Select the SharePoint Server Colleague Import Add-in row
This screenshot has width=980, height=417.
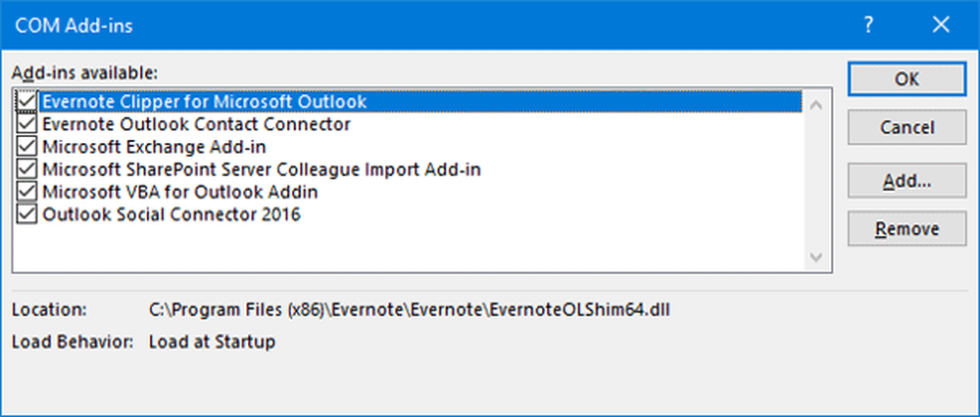(x=262, y=169)
